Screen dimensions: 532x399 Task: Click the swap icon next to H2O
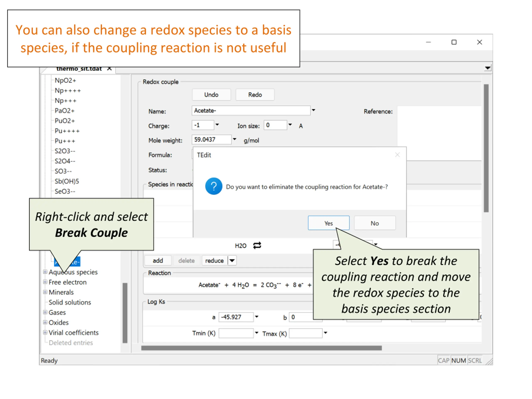[x=257, y=245]
